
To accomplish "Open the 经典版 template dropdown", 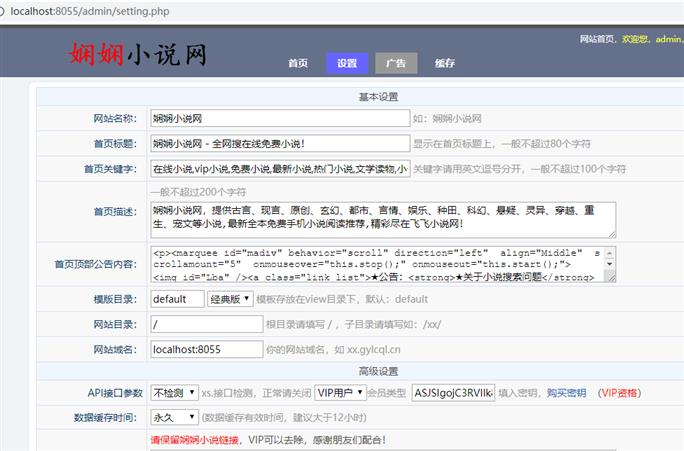I will [230, 299].
